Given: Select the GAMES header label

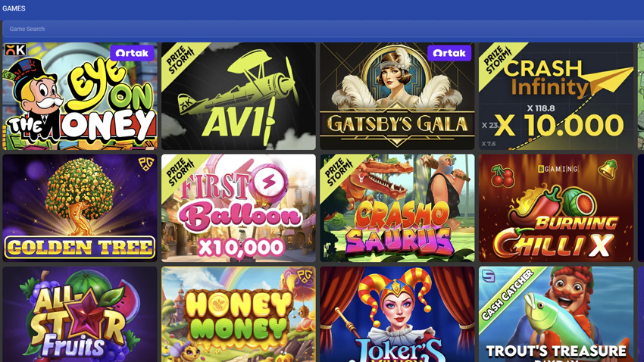Looking at the screenshot, I should [14, 8].
